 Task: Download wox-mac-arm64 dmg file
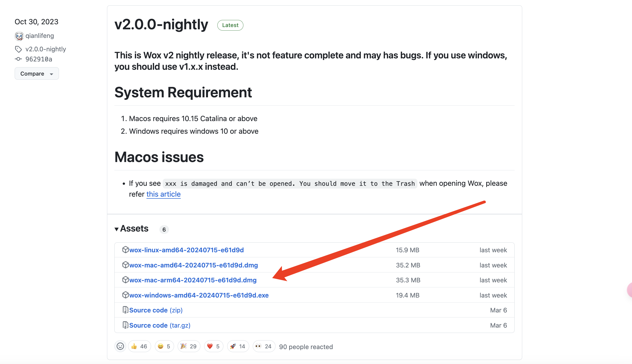193,280
